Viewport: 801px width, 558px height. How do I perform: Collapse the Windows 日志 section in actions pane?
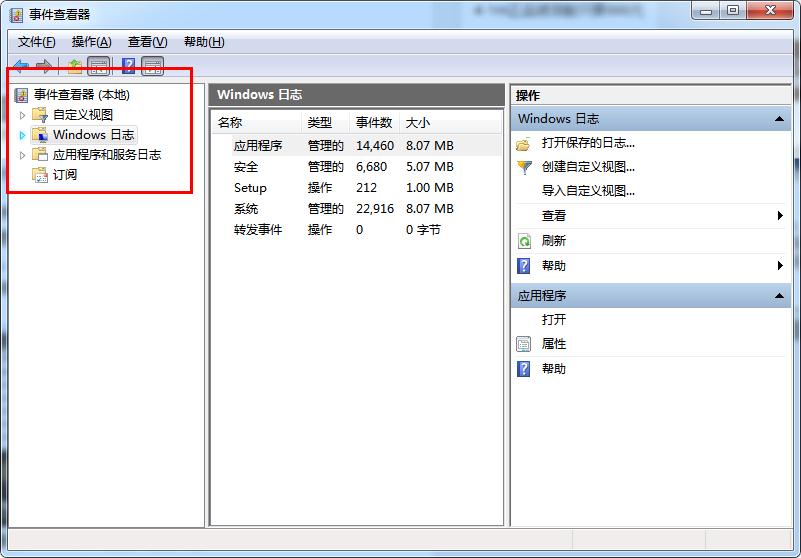[x=779, y=119]
